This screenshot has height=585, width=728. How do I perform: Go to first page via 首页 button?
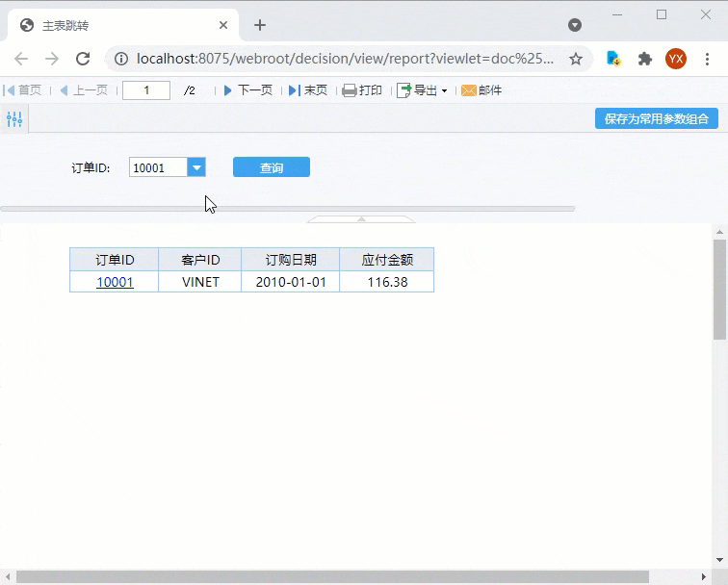point(22,90)
